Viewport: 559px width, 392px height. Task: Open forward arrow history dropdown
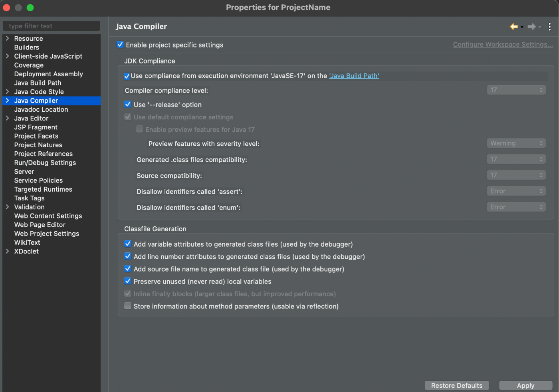(539, 27)
